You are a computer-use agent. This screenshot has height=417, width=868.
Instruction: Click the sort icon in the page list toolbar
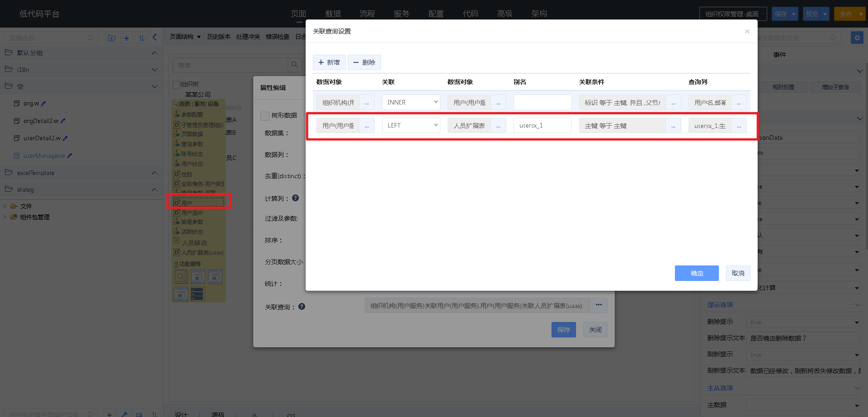click(x=142, y=38)
